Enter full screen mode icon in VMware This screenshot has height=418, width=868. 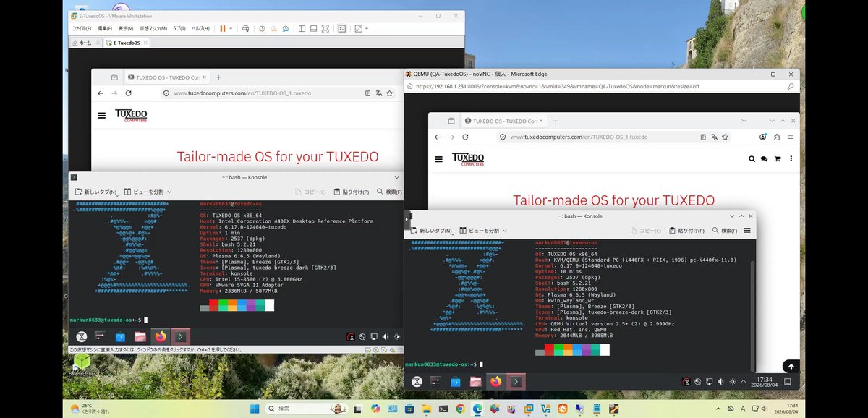pyautogui.click(x=325, y=28)
